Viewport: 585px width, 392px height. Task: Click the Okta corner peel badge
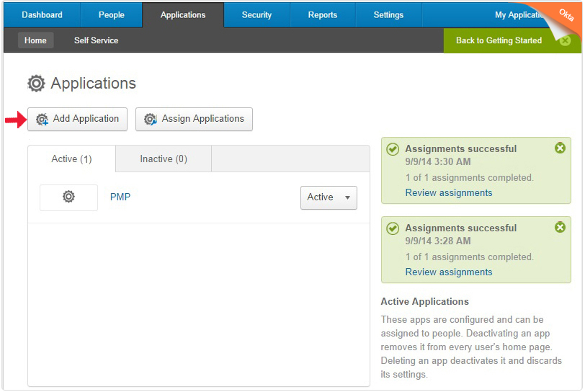pos(565,16)
